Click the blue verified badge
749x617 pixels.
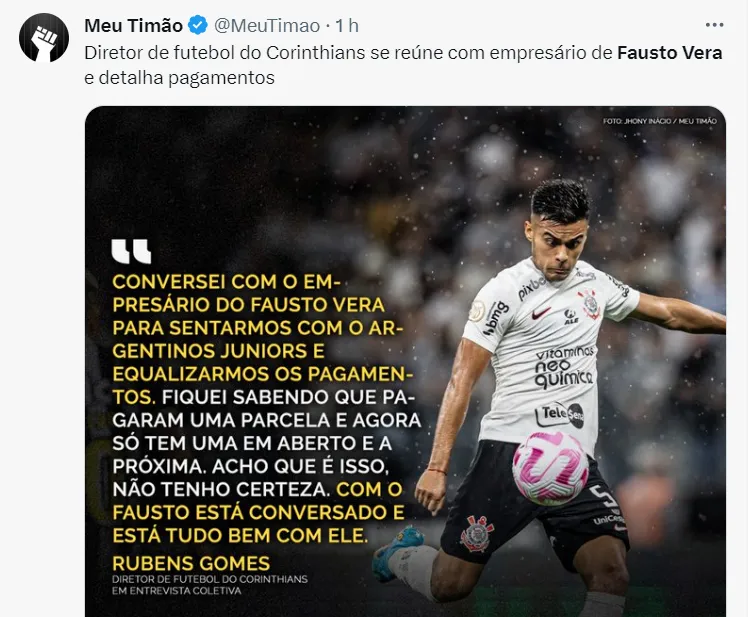click(x=199, y=26)
